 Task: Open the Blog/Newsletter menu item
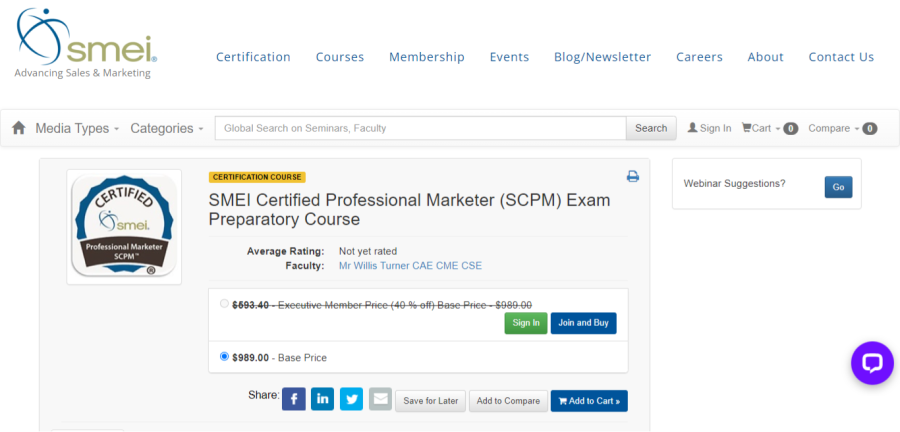(603, 57)
